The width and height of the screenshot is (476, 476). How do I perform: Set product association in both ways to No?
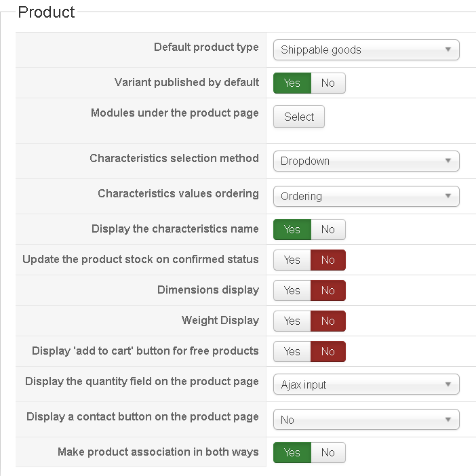[x=328, y=452]
